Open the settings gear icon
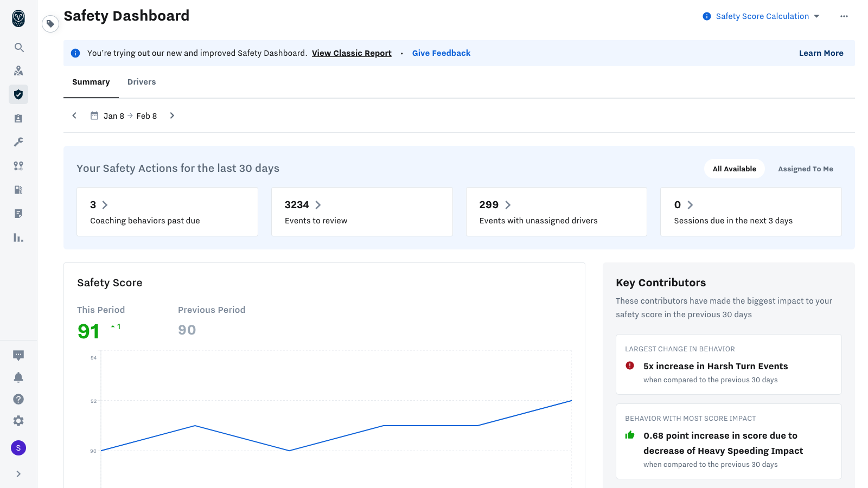 [18, 420]
